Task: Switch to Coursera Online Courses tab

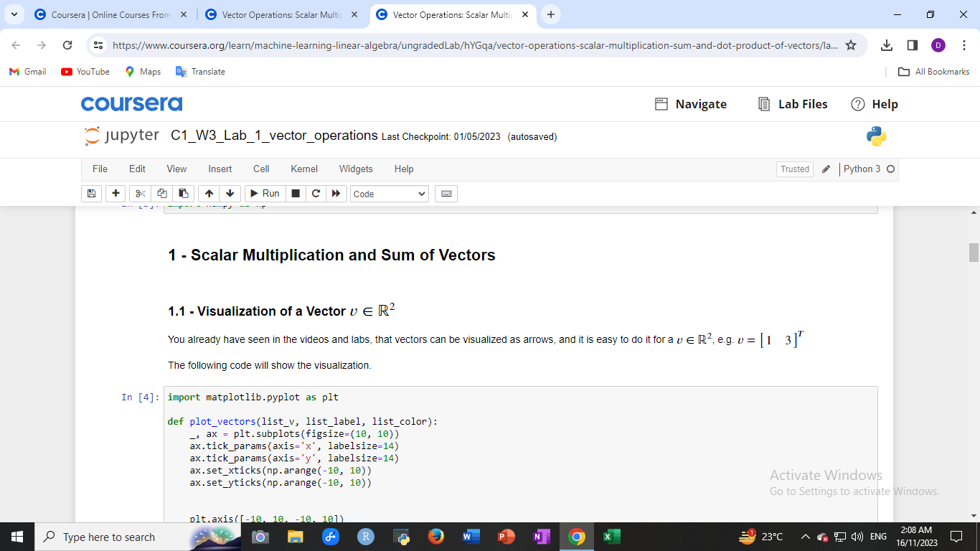Action: coord(110,14)
